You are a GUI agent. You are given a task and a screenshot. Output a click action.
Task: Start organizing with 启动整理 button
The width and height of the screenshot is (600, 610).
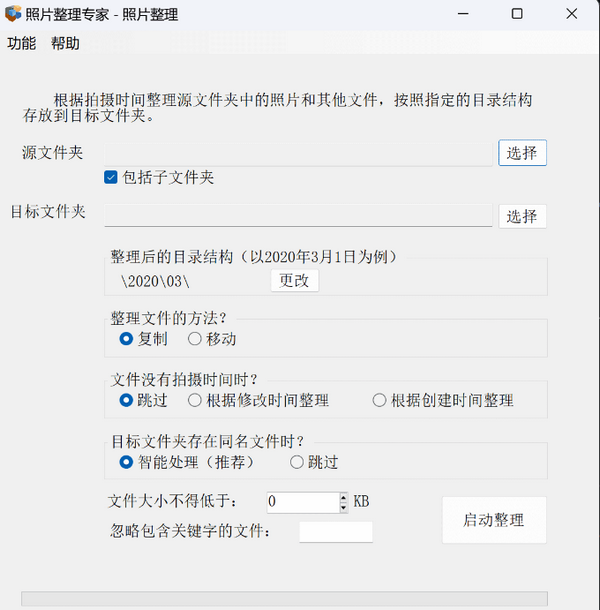(494, 520)
